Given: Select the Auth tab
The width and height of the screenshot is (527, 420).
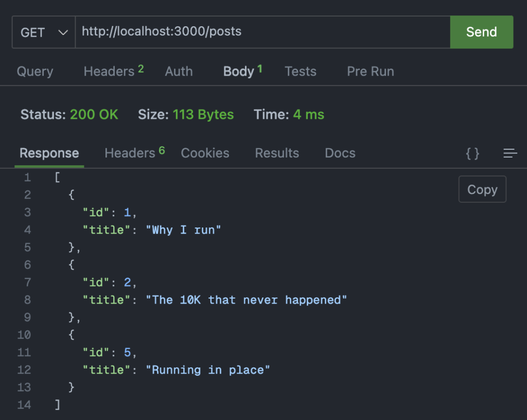Looking at the screenshot, I should 179,72.
